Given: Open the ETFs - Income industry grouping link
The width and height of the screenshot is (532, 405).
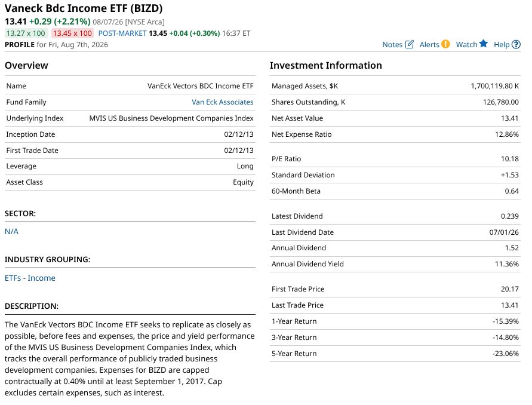Looking at the screenshot, I should 30,278.
